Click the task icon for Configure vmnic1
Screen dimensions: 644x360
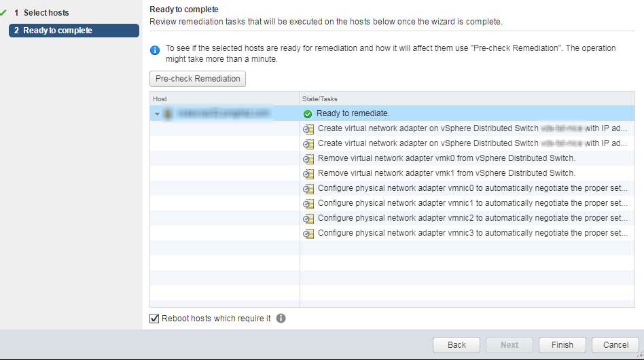(x=308, y=204)
